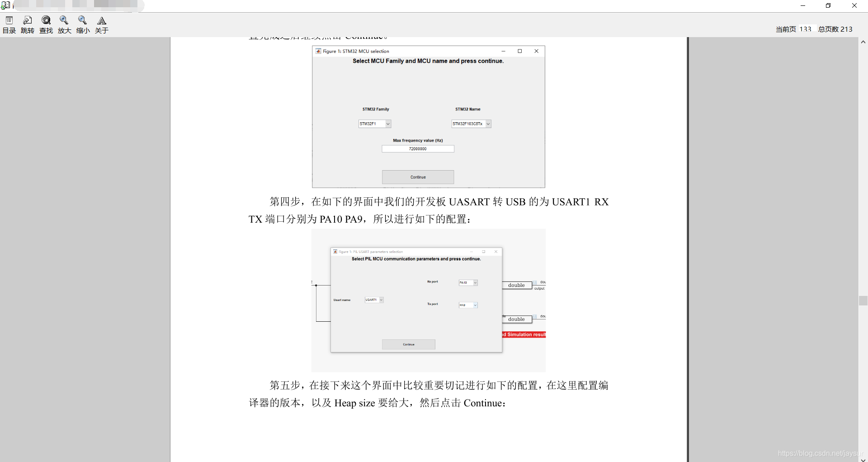
Task: Close the USART parameters figure window
Action: tap(496, 252)
